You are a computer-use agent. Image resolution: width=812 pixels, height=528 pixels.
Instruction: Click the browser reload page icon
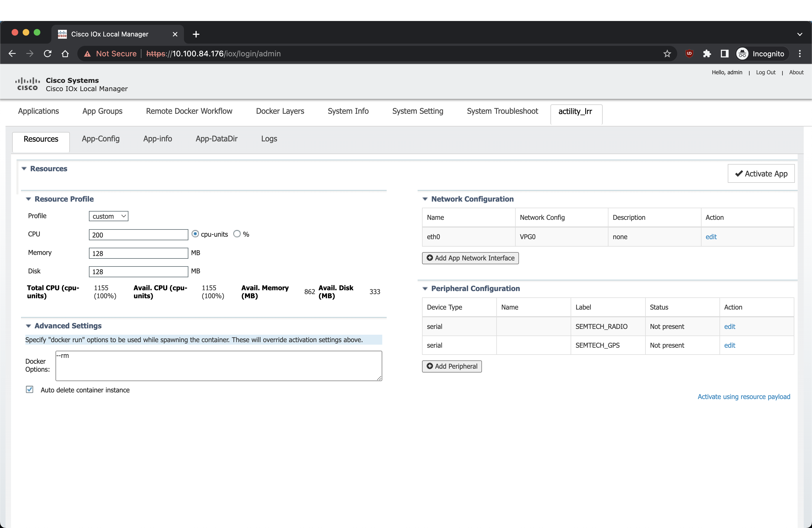[48, 54]
